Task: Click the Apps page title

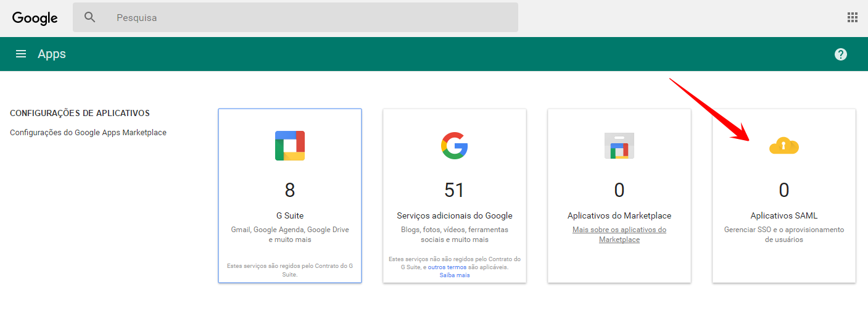Action: coord(52,54)
